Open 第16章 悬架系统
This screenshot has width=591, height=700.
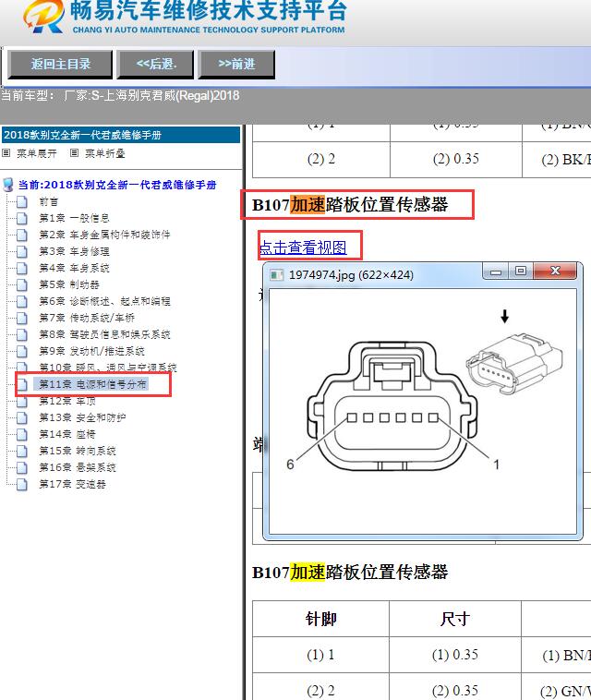78,467
